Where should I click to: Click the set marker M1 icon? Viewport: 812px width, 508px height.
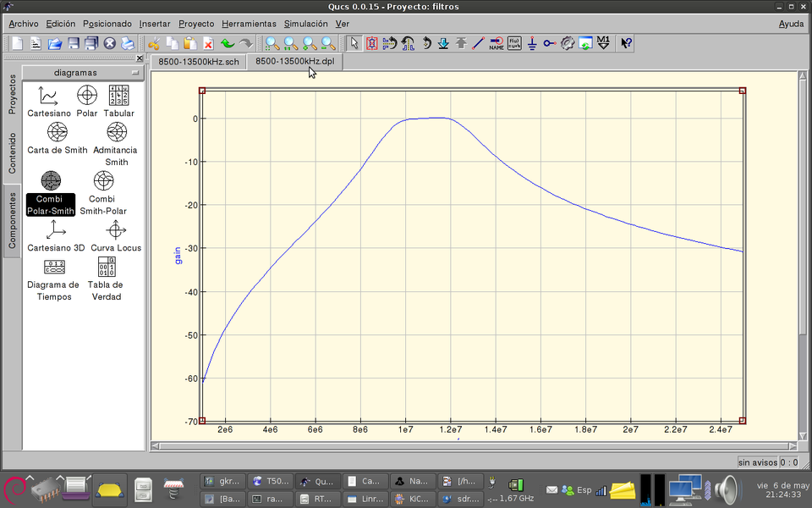click(603, 42)
